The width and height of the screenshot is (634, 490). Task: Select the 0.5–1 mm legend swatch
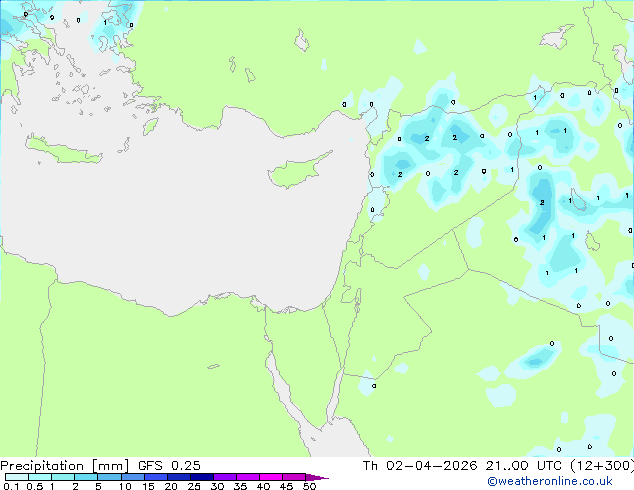(x=40, y=477)
